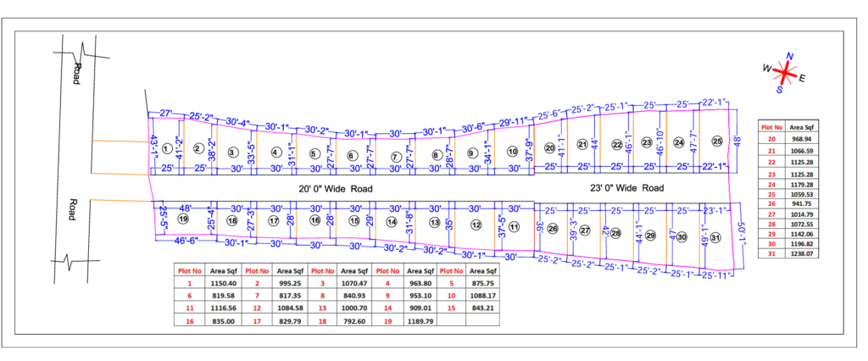868x361 pixels.
Task: Click the red N letter on compass
Action: pyautogui.click(x=791, y=58)
